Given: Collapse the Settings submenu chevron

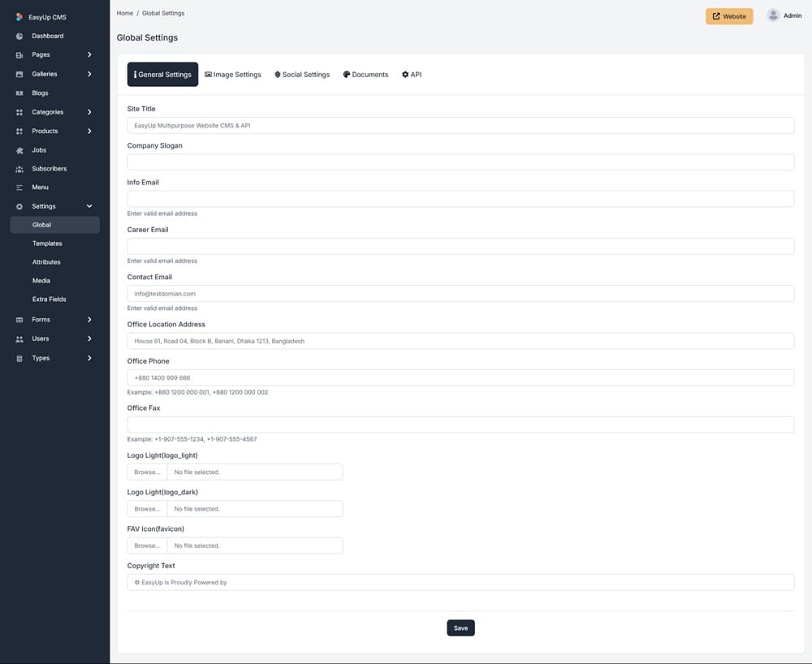Looking at the screenshot, I should pos(89,206).
